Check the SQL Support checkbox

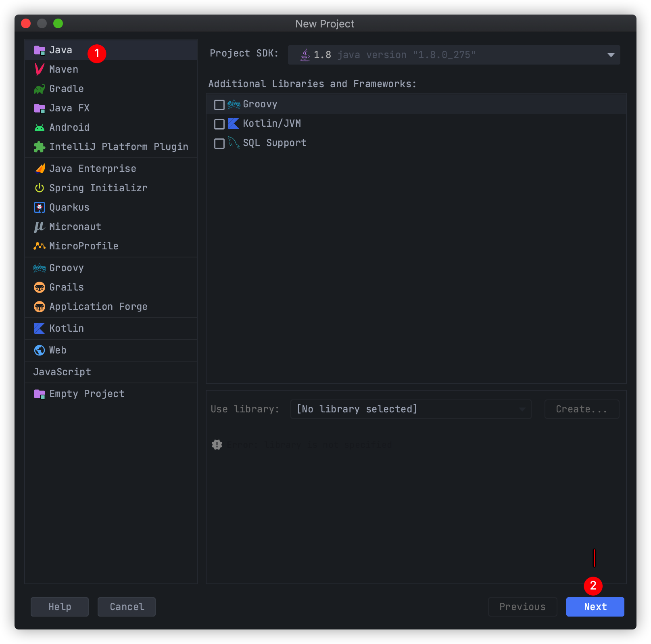[219, 143]
